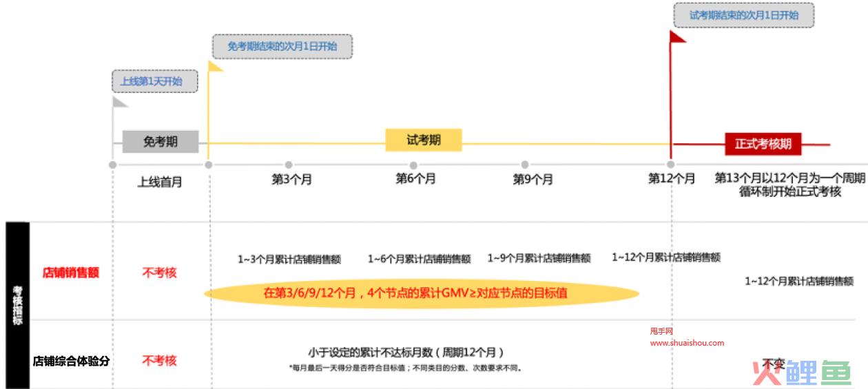868x389 pixels.
Task: Click the 第3个月 timeline dot
Action: point(289,165)
